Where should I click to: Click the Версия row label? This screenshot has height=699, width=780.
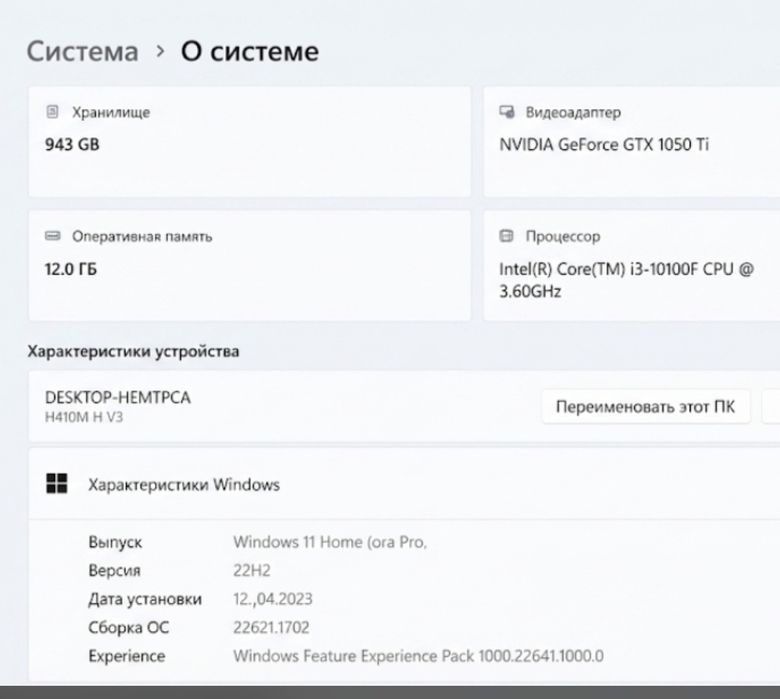tap(114, 570)
